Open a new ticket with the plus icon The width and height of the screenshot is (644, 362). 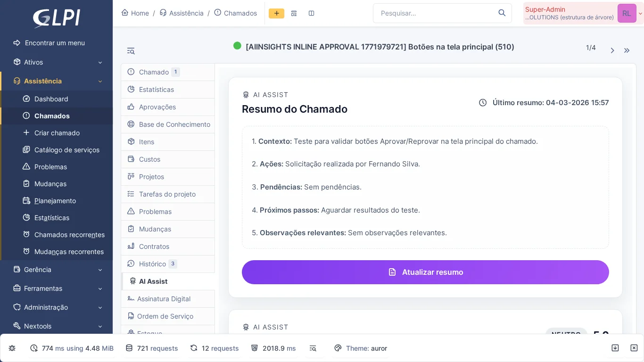pyautogui.click(x=276, y=13)
